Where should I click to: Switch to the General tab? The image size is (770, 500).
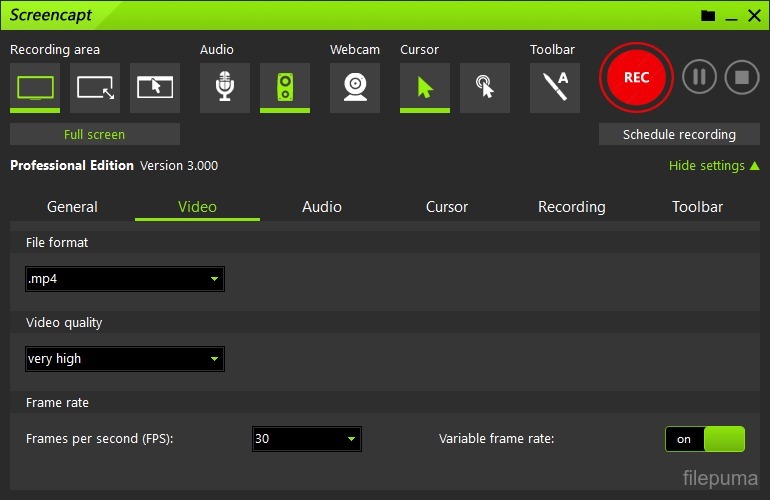tap(72, 207)
